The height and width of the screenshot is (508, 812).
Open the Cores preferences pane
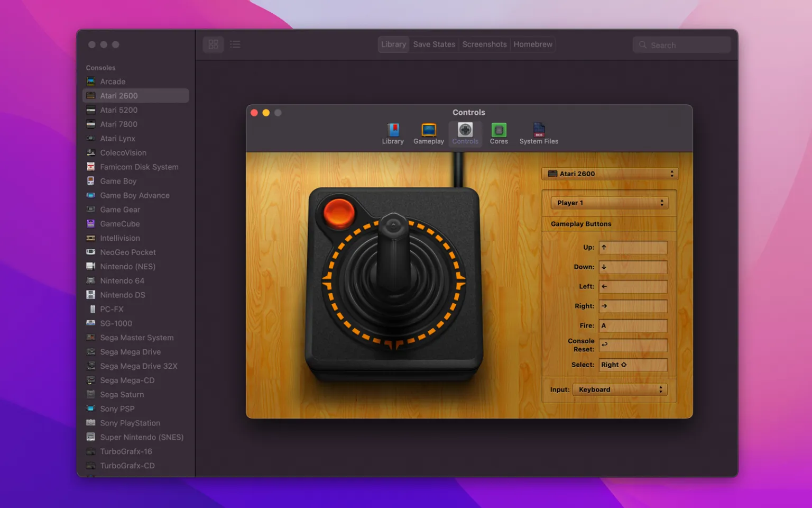(x=499, y=133)
